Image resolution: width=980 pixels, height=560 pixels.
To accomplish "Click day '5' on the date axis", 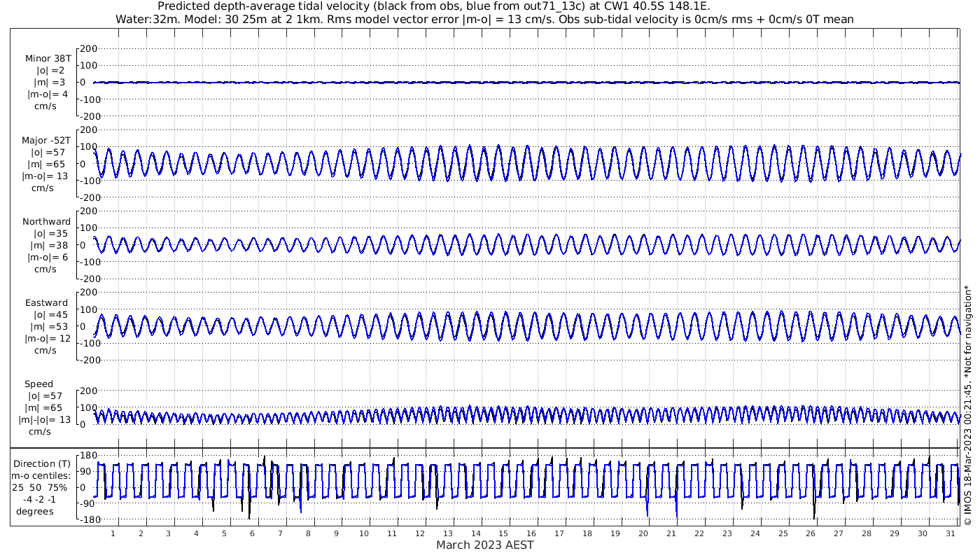I will (225, 533).
